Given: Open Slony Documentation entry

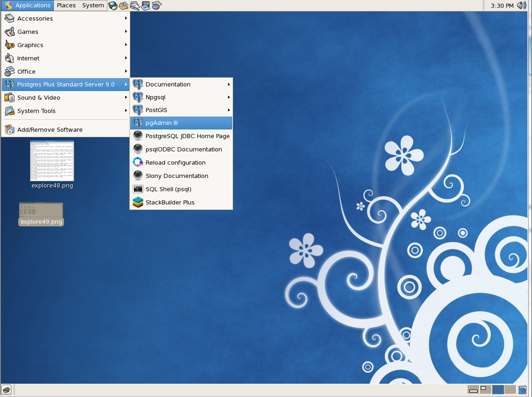Looking at the screenshot, I should [181, 176].
